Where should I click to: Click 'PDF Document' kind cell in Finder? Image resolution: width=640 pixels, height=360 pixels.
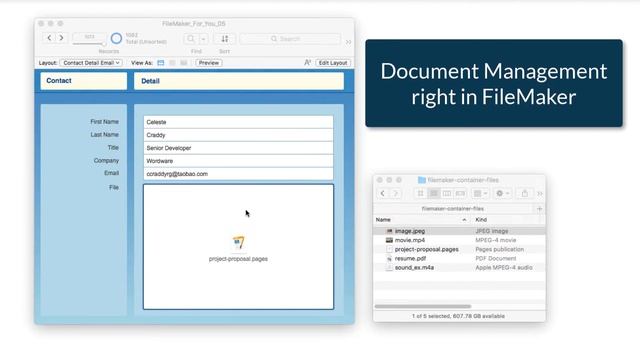click(496, 258)
